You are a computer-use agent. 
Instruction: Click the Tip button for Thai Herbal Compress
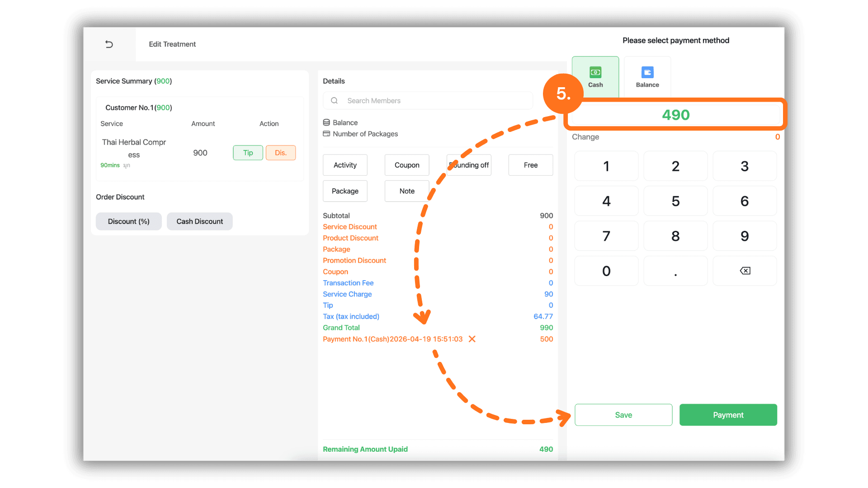tap(248, 153)
